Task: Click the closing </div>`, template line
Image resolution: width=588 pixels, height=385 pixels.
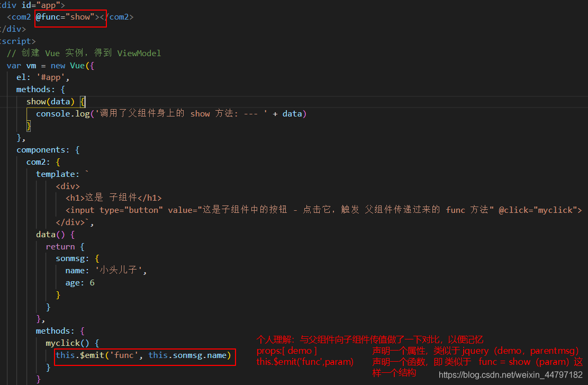Action: [x=75, y=222]
